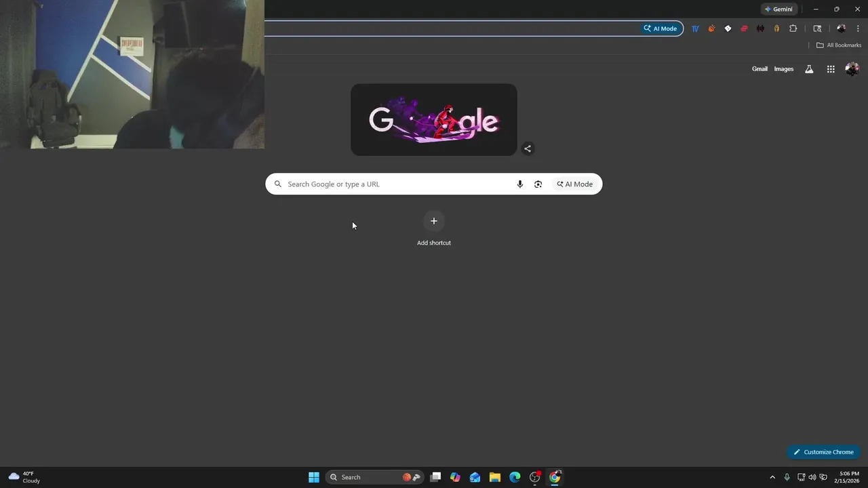Viewport: 868px width, 488px height.
Task: Click the golden helmet extension icon
Action: (x=776, y=28)
